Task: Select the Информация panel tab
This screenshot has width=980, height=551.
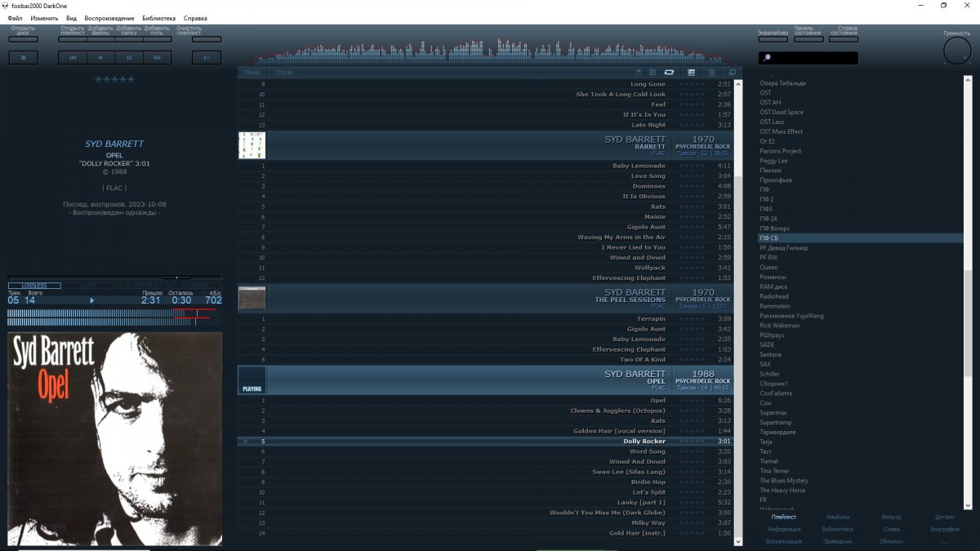Action: pos(784,529)
